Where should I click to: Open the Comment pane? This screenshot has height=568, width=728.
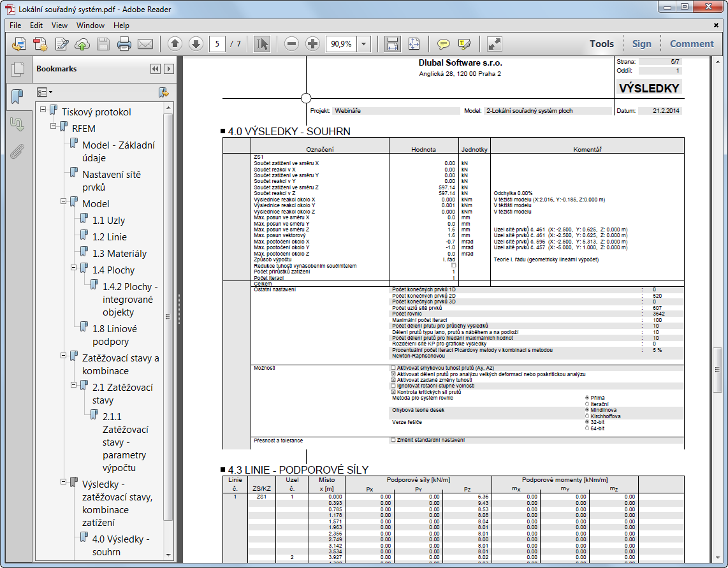click(x=691, y=43)
